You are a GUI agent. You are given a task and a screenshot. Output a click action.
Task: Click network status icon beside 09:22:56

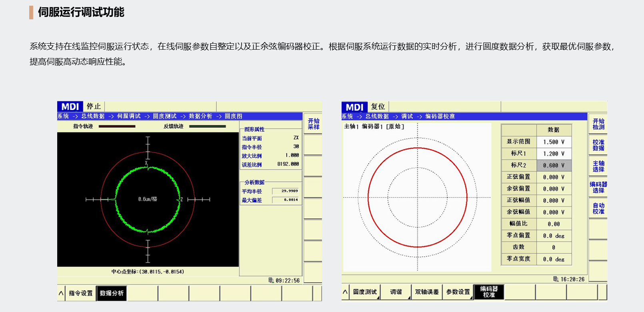(x=271, y=280)
